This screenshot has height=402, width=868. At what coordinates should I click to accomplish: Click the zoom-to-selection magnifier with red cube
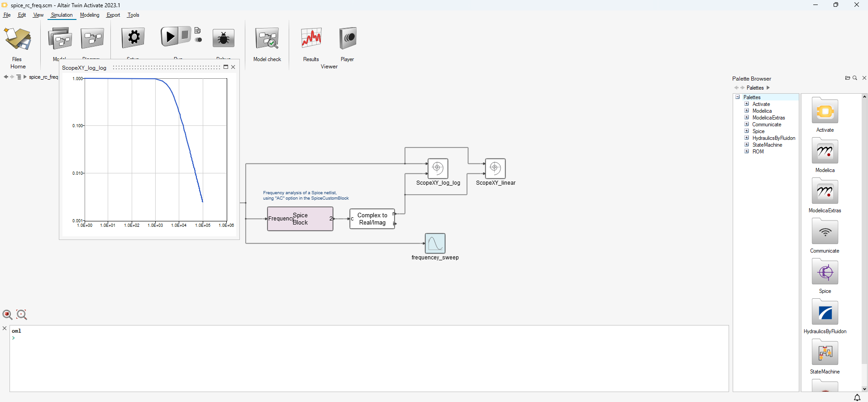point(8,315)
